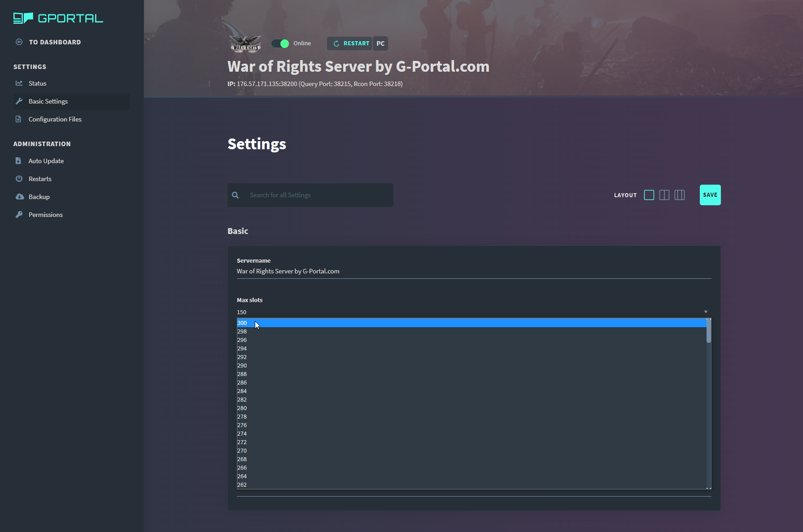Screen dimensions: 803x532
Task: Click the scrollbar down arrow in slots list
Action: coord(709,487)
